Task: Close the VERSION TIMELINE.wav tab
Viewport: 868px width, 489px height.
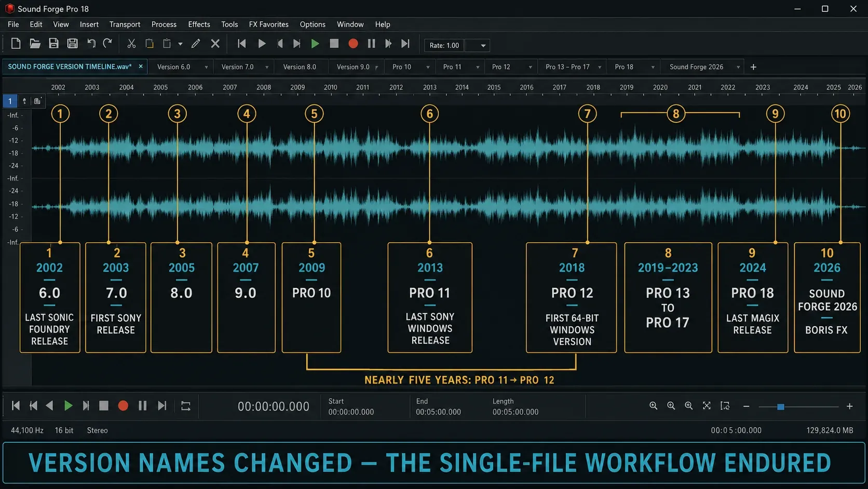Action: point(141,67)
